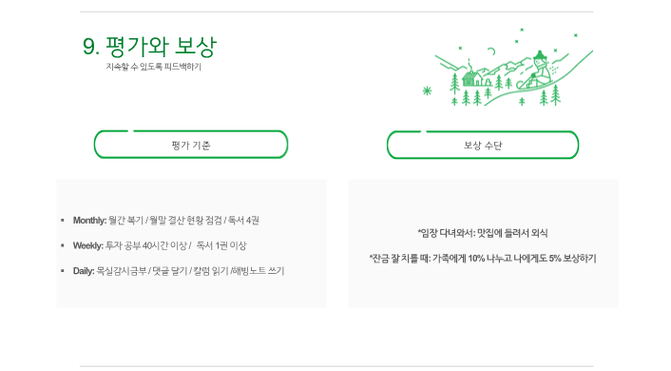Click the line about 임장 다녀와서 외식
The height and width of the screenshot is (371, 671).
(483, 233)
